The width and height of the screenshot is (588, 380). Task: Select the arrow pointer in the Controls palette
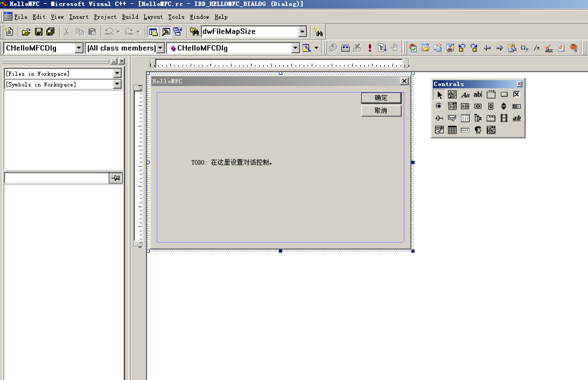(439, 95)
